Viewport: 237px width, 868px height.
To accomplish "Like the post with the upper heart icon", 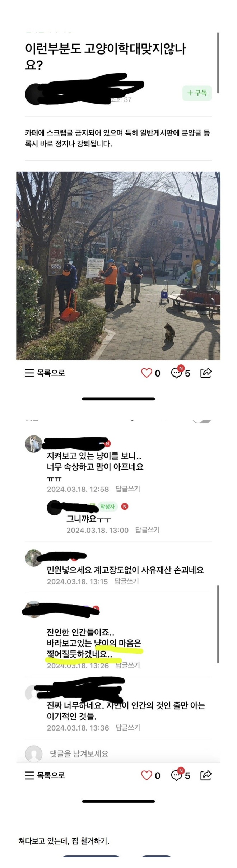I will pos(147,373).
